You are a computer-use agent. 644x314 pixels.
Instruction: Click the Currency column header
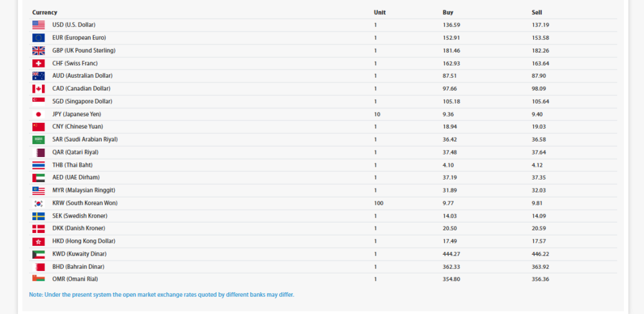[x=45, y=13]
